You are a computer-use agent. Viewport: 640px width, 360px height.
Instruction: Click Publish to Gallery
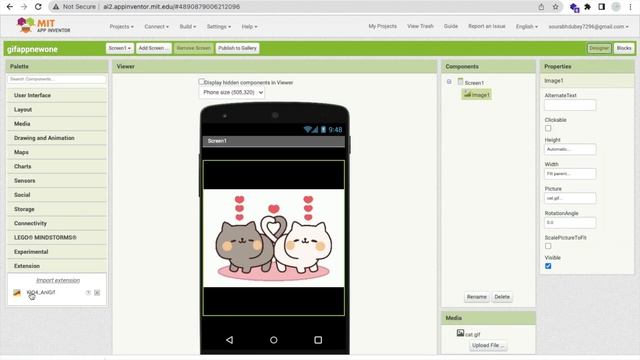237,48
